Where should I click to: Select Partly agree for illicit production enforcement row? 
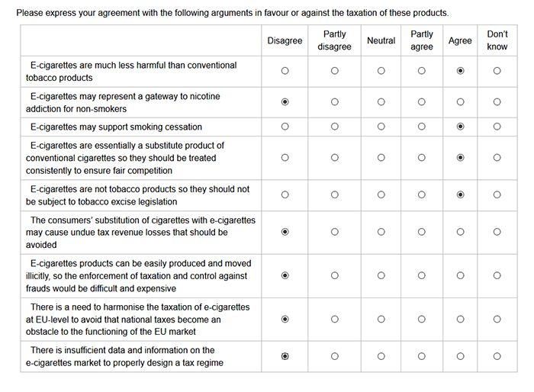pyautogui.click(x=422, y=275)
